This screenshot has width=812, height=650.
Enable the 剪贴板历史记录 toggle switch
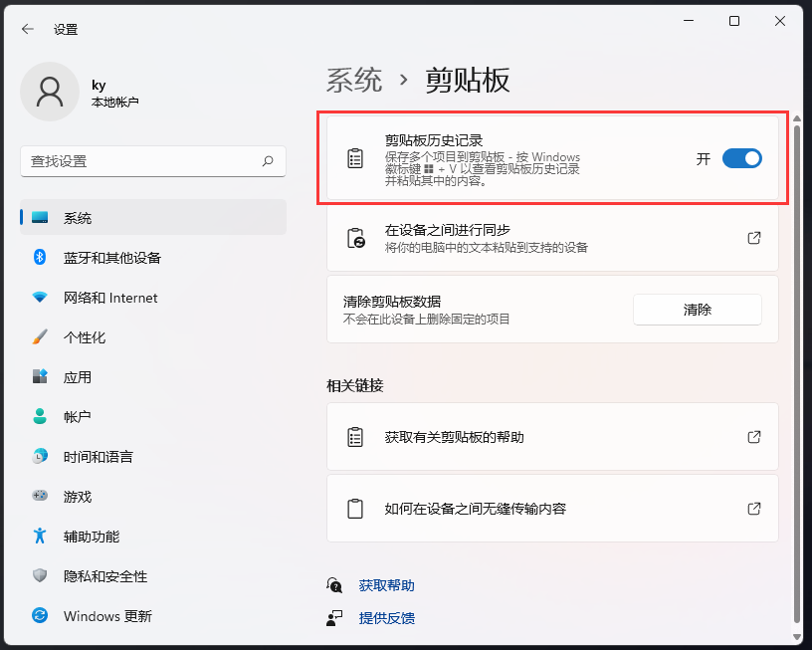coord(740,158)
